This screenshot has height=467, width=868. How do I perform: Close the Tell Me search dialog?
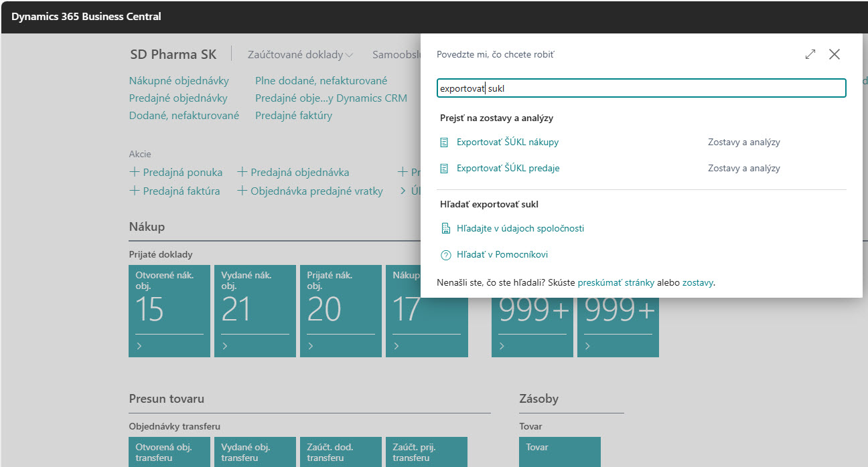pyautogui.click(x=835, y=55)
